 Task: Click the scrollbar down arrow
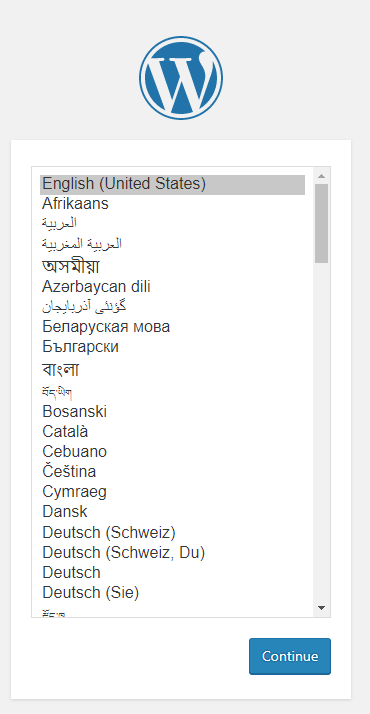321,607
